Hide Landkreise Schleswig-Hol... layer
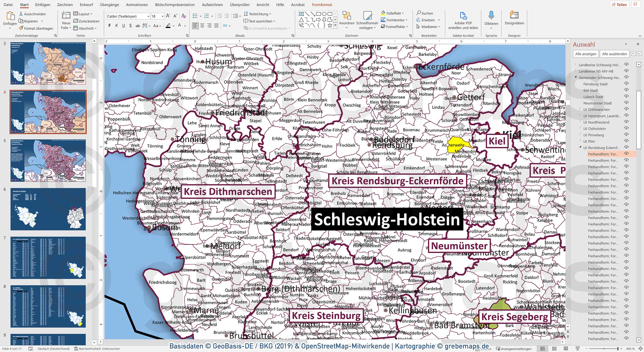This screenshot has width=644, height=352. (x=626, y=65)
